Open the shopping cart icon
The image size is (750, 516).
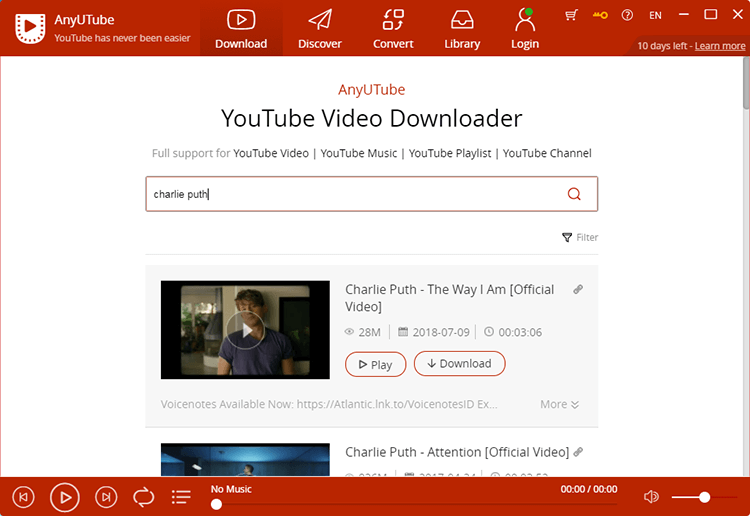point(571,15)
